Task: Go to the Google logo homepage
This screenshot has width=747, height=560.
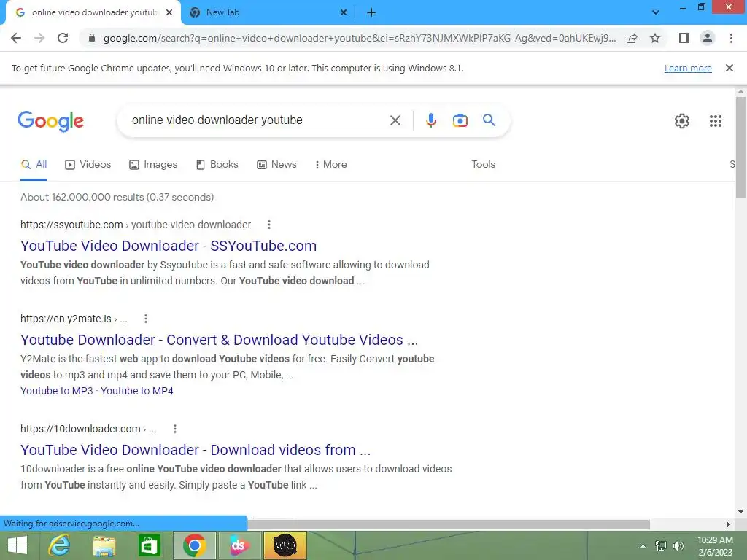Action: [50, 121]
